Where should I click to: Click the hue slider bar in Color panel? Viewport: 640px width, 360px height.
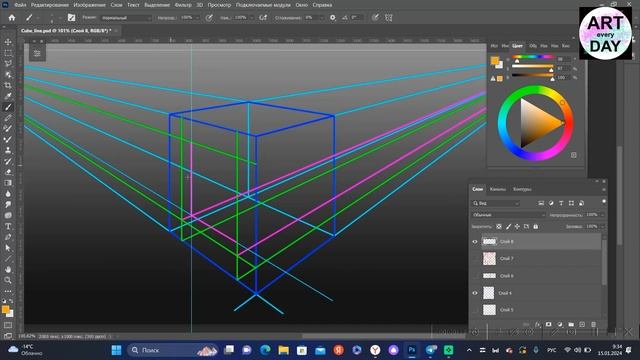click(x=532, y=57)
